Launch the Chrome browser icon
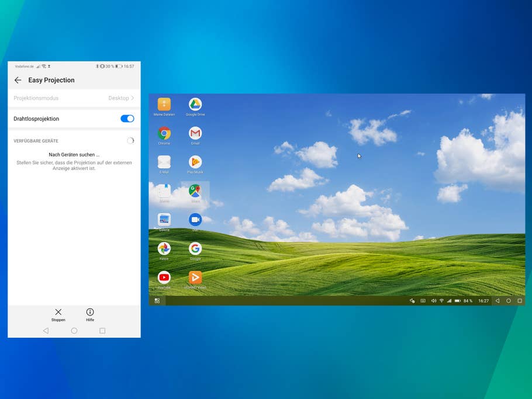 [x=164, y=133]
